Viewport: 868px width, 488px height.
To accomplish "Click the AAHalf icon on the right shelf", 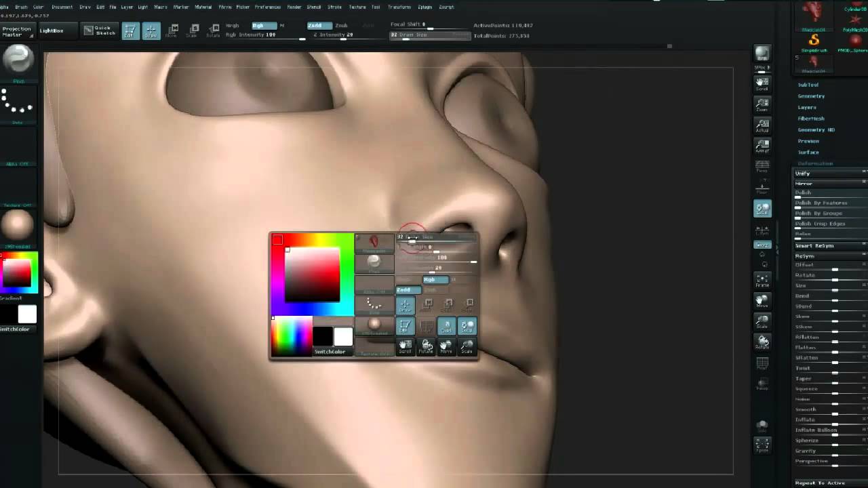I will (x=762, y=146).
